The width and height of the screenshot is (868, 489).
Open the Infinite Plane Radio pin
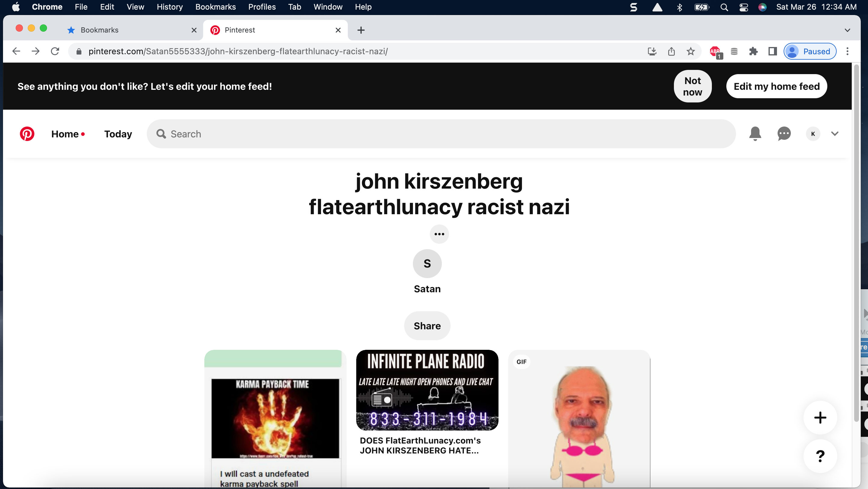coord(427,390)
